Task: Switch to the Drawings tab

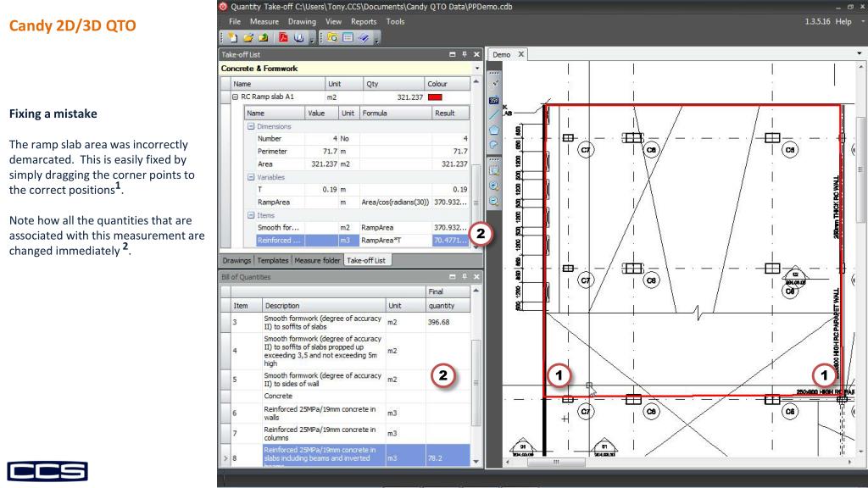Action: pyautogui.click(x=236, y=260)
